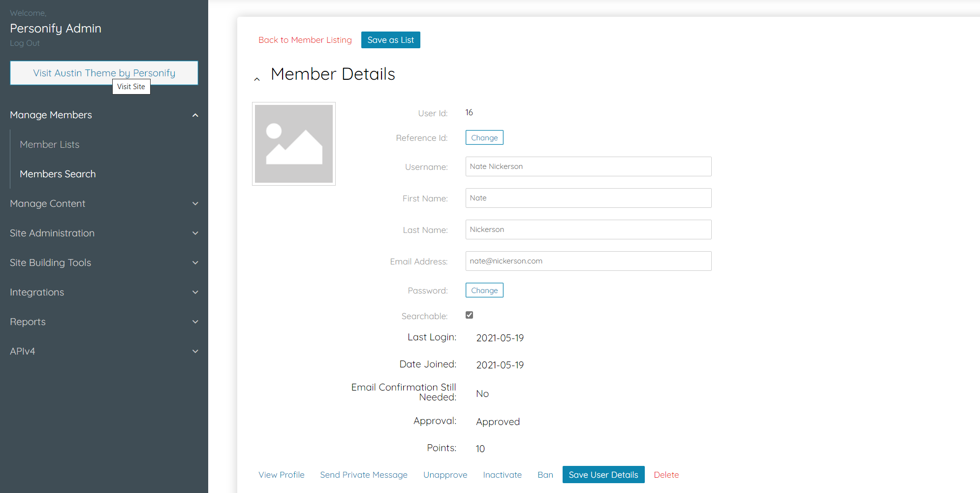
Task: Change the Reference Id
Action: pos(484,137)
